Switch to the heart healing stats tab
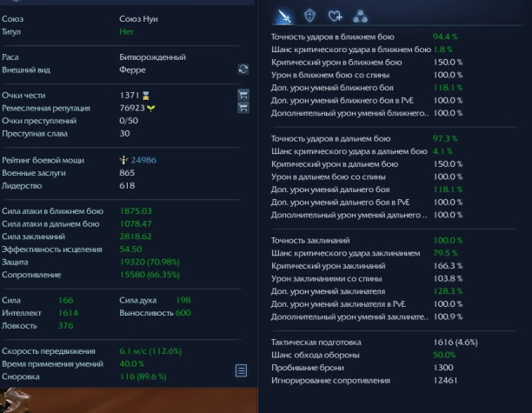 [x=336, y=16]
